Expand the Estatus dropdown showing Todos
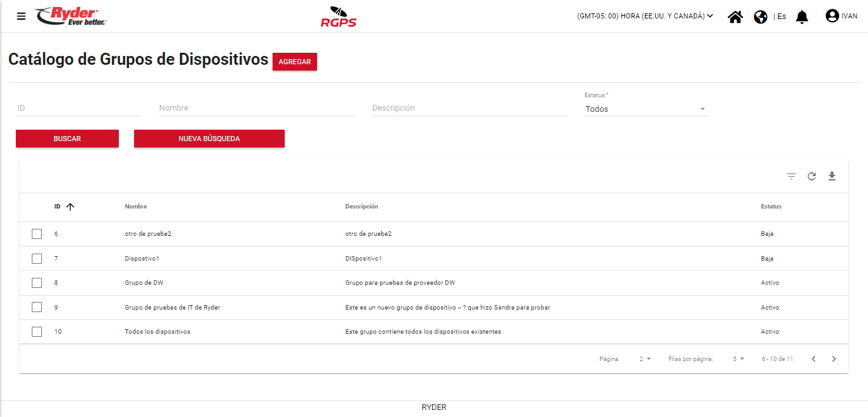 click(x=646, y=109)
